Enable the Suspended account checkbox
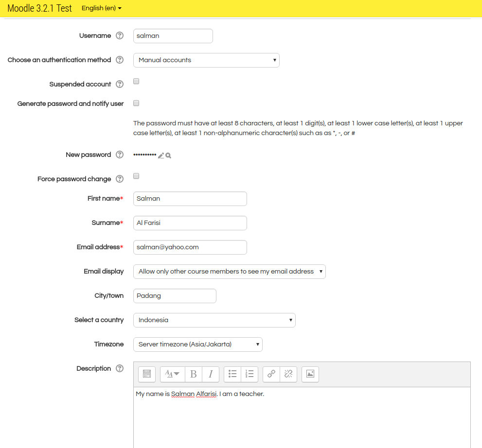 136,82
